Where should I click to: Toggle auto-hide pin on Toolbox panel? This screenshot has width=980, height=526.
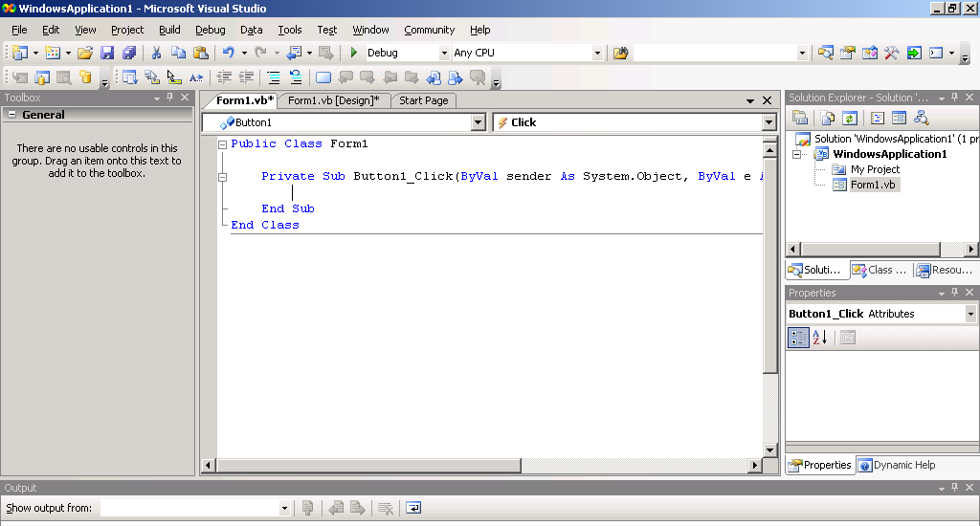pos(170,98)
